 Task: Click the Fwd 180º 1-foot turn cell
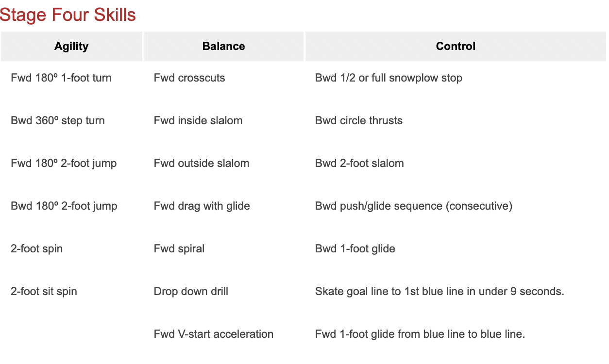pos(61,78)
